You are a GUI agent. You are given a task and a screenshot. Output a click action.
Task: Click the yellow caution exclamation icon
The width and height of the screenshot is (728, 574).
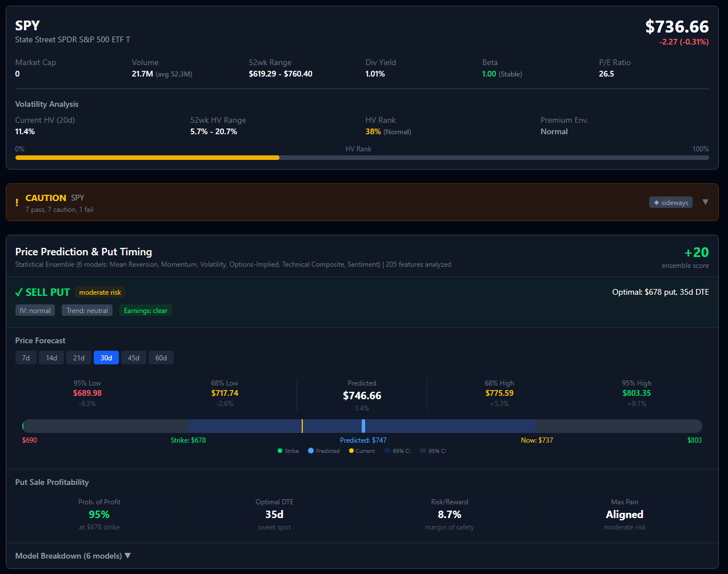pyautogui.click(x=17, y=202)
